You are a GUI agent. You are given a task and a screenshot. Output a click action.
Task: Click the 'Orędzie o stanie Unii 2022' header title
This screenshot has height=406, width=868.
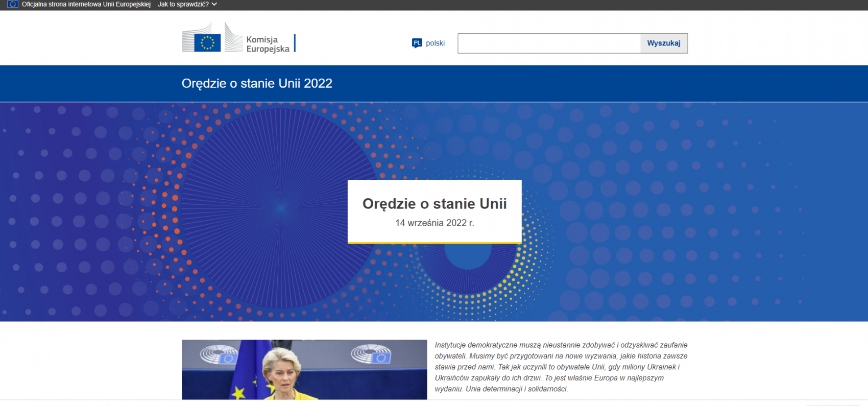(x=257, y=83)
